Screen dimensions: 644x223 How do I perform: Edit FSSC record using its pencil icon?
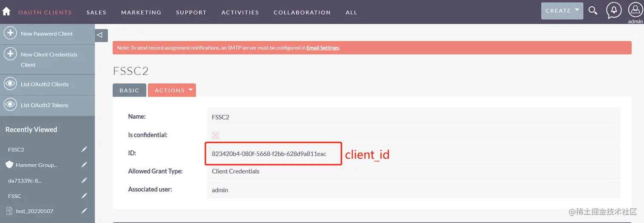(84, 196)
